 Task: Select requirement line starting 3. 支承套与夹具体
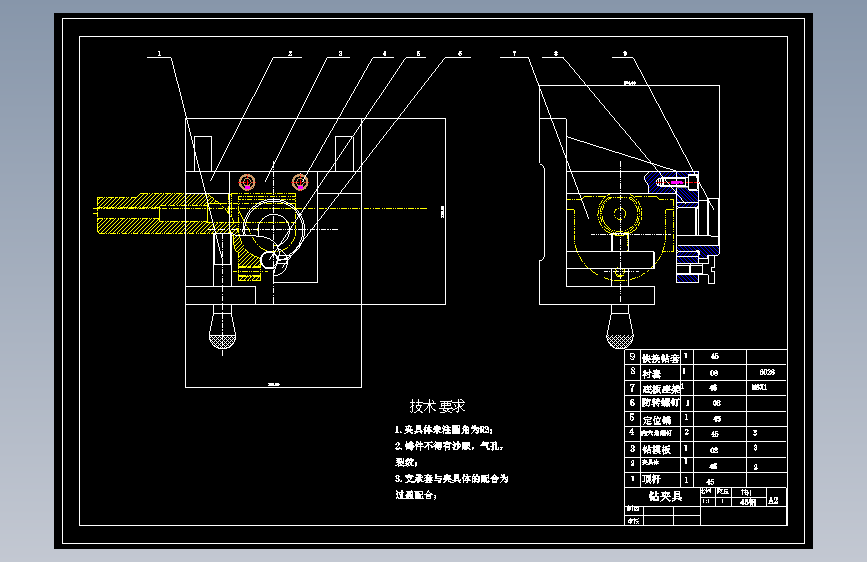coord(451,478)
